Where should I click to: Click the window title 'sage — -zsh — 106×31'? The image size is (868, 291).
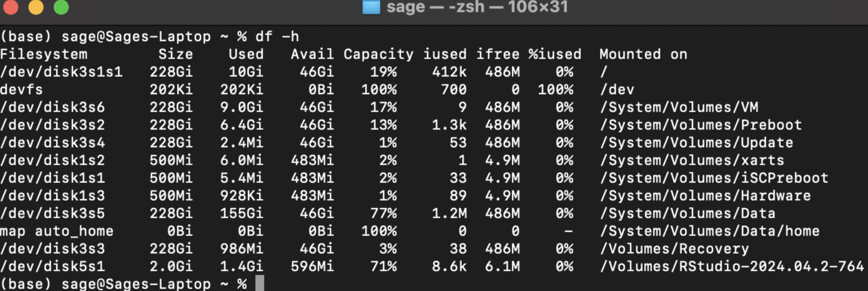click(477, 7)
